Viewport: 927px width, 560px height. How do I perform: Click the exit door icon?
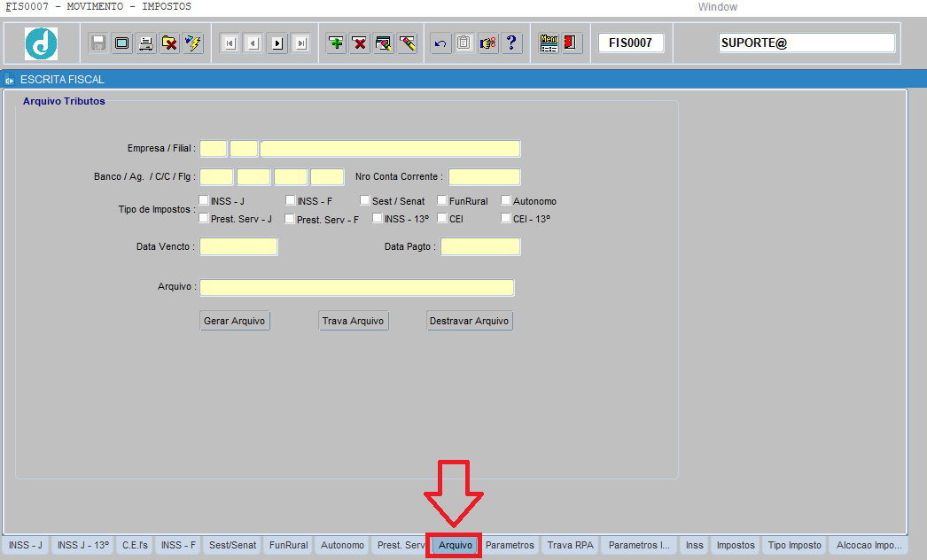[x=572, y=43]
